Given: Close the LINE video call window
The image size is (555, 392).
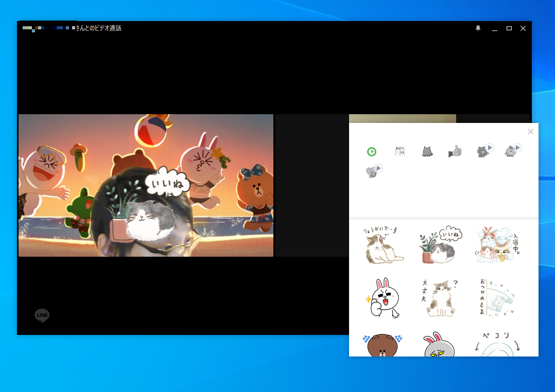Looking at the screenshot, I should click(523, 28).
